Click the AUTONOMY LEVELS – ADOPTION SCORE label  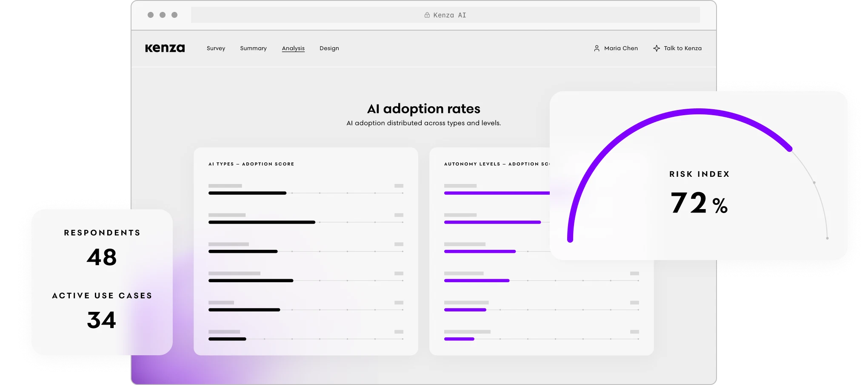pos(497,164)
